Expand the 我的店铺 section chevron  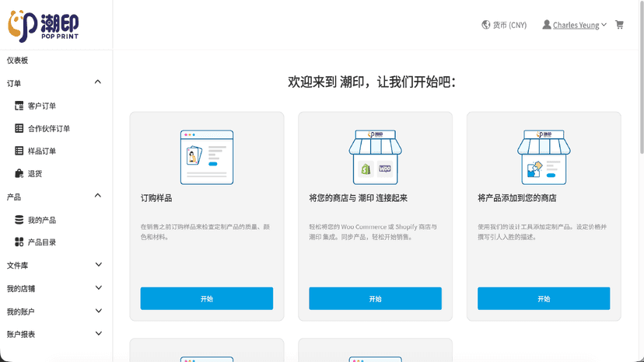[x=99, y=287]
